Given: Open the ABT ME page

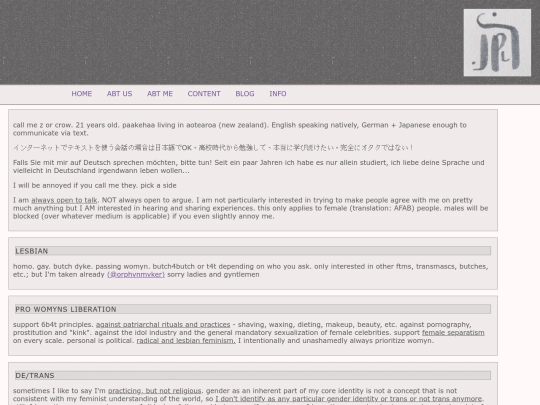Looking at the screenshot, I should (x=160, y=94).
